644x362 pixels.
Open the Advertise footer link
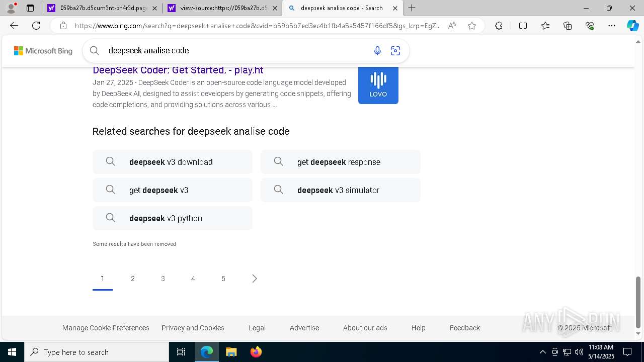click(x=304, y=328)
